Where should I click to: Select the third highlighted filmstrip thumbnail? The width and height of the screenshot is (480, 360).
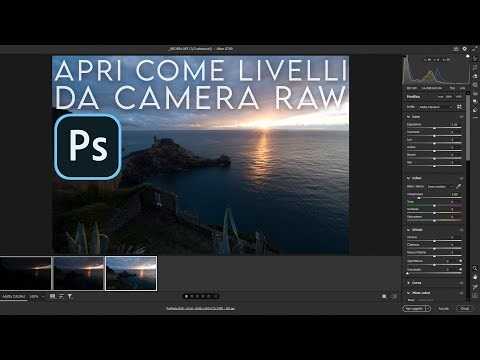pos(131,273)
